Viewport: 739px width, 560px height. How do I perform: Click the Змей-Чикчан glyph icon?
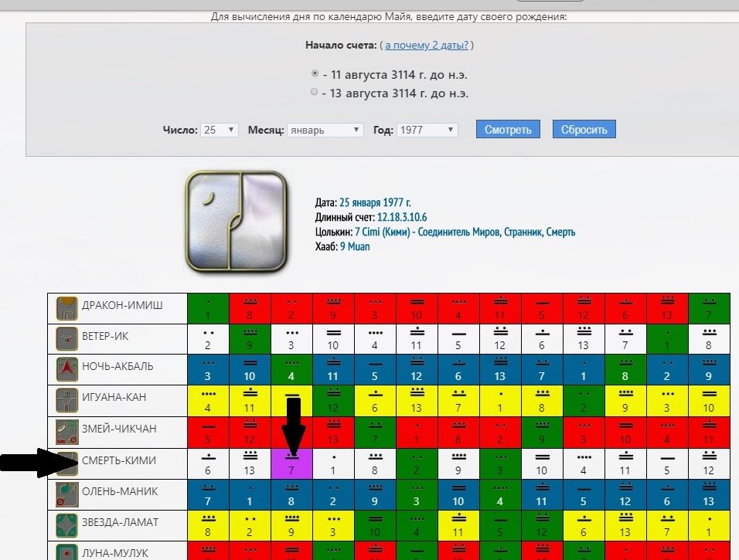point(67,433)
